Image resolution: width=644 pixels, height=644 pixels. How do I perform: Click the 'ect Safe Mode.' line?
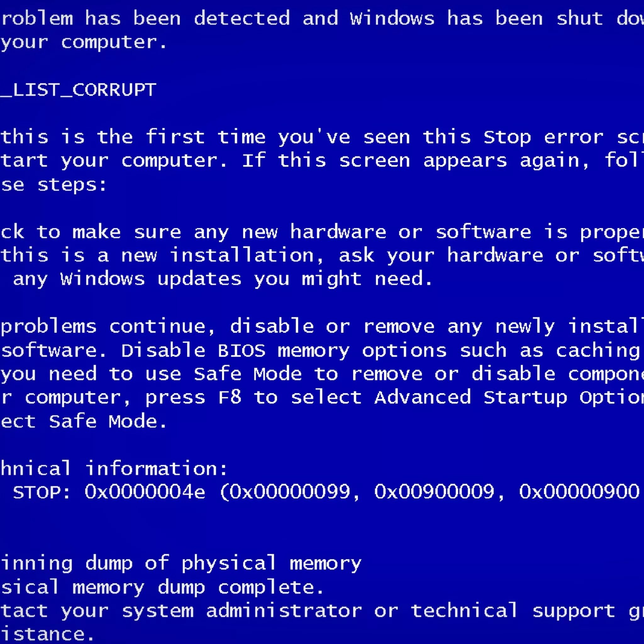83,421
